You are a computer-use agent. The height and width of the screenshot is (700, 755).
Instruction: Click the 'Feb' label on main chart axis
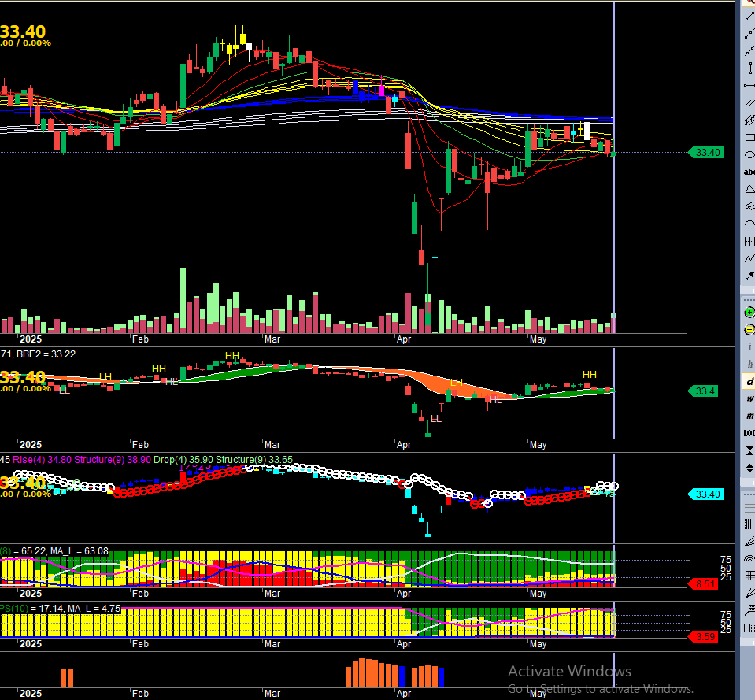click(140, 339)
